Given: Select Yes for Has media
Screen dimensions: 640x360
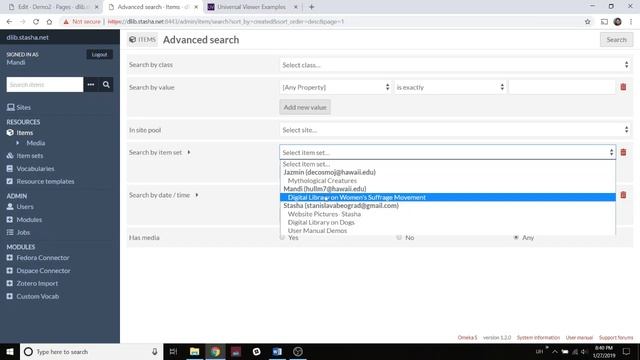Looking at the screenshot, I should [282, 238].
